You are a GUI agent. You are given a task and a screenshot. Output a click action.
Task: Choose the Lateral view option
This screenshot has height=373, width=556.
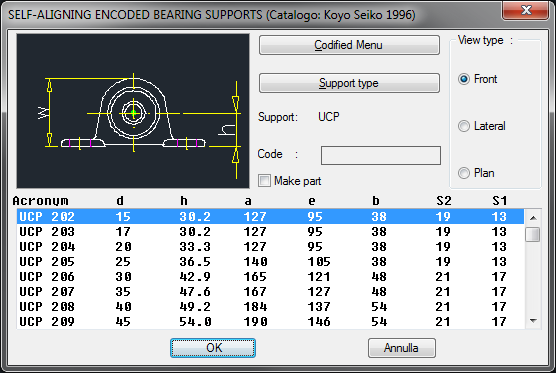(x=464, y=126)
